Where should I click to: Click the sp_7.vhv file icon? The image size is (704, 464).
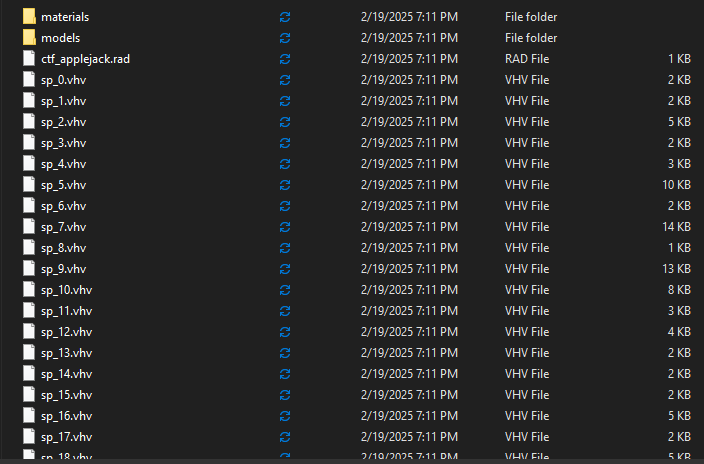point(29,227)
